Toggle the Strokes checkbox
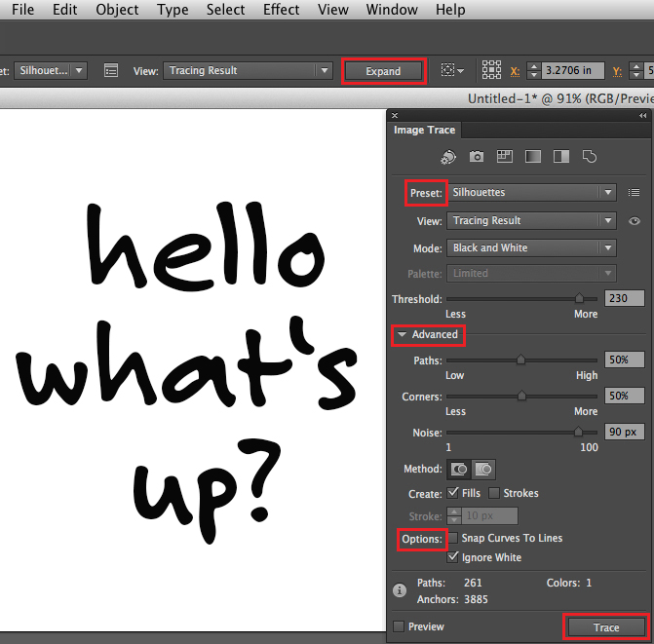Image resolution: width=654 pixels, height=644 pixels. (494, 493)
